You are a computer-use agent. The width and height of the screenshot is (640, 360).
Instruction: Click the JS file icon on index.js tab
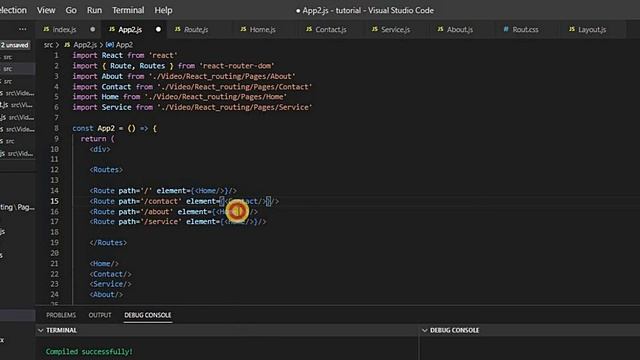46,29
